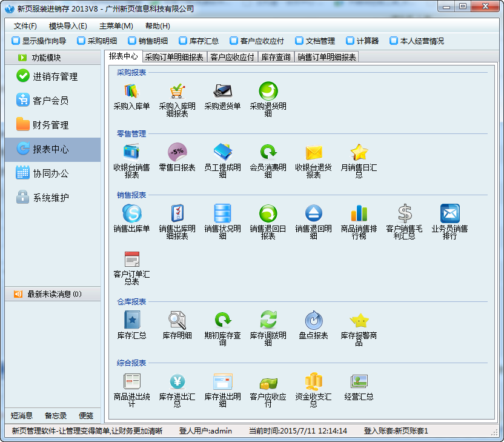This screenshot has height=442, width=504.
Task: Open 采购入库明细报表 shopping cart icon
Action: (x=177, y=91)
